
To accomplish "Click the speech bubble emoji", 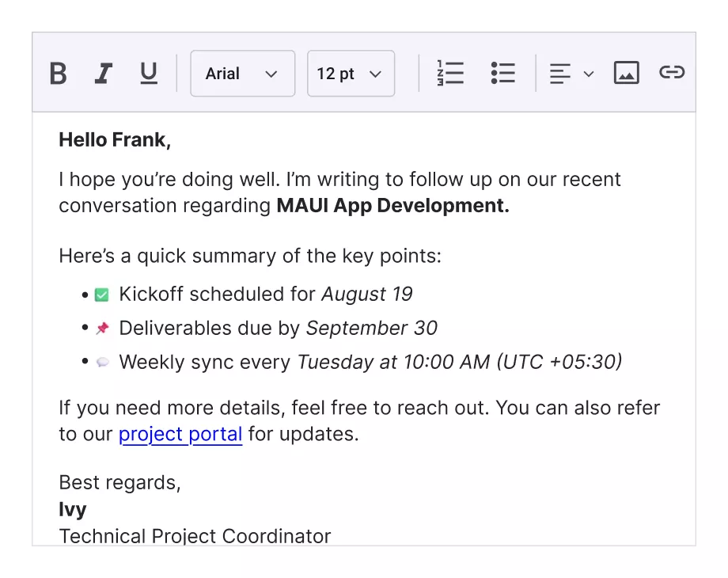I will 102,362.
